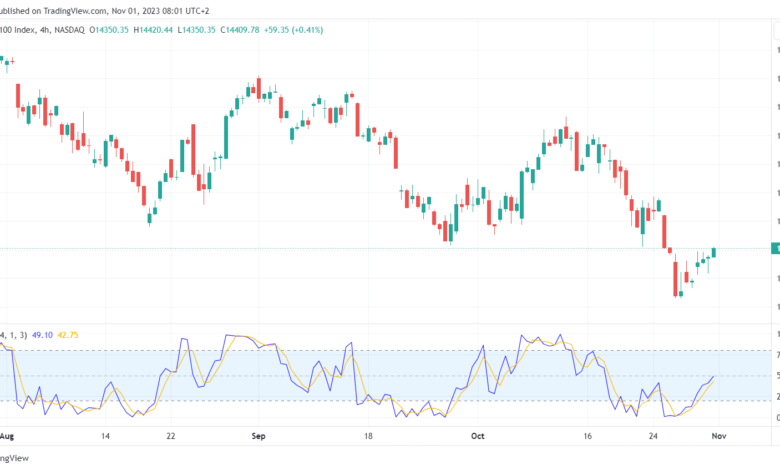Image resolution: width=780 pixels, height=470 pixels.
Task: Click stochastic indicator value 49.10
Action: tap(42, 335)
